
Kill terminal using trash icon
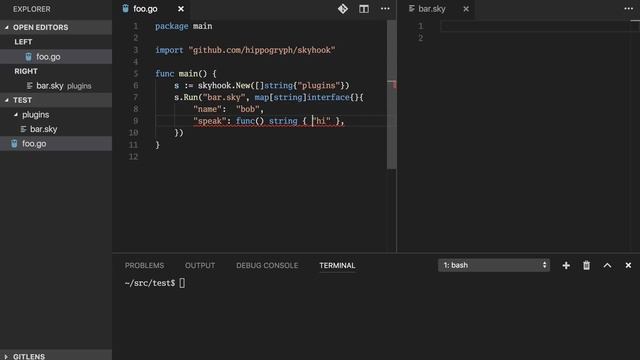click(587, 265)
